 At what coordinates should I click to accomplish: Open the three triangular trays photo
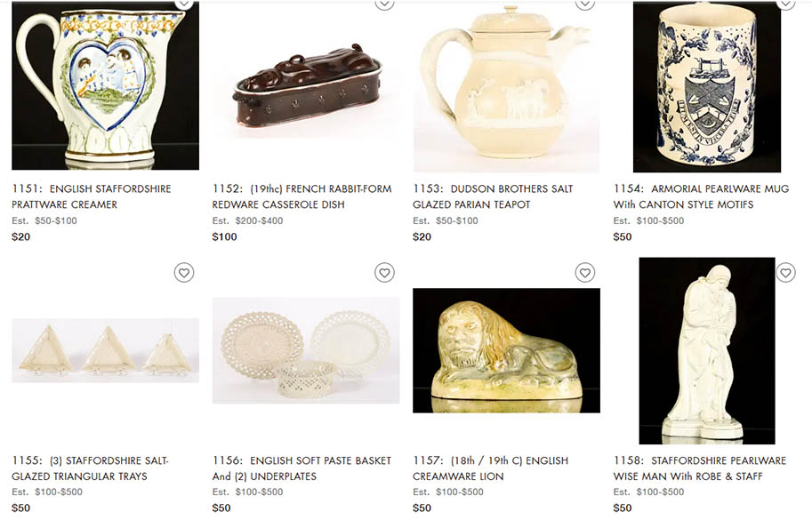point(105,350)
